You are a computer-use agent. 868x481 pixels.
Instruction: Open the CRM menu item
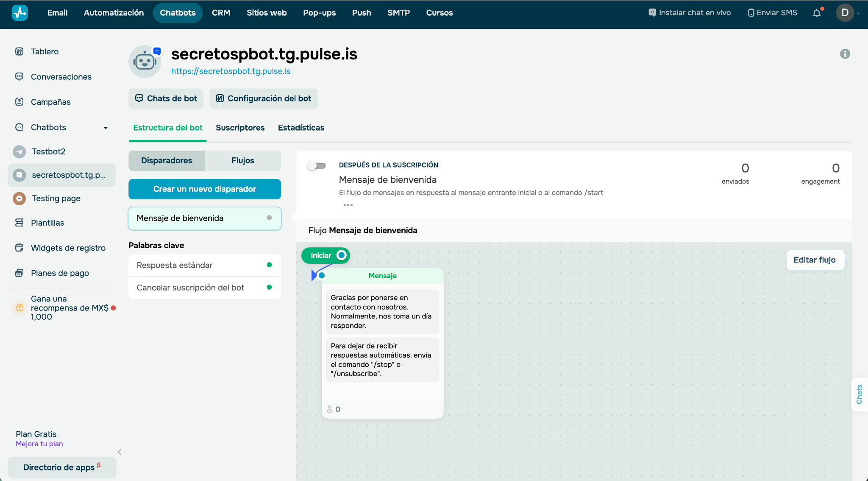221,13
